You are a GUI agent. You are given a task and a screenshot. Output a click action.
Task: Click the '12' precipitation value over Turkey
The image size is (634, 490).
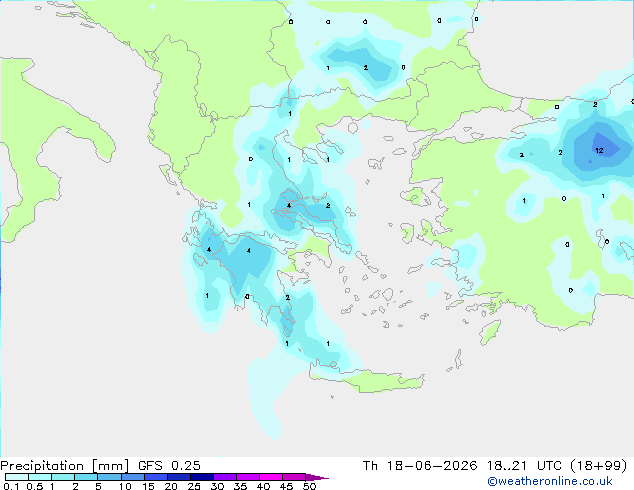(599, 150)
